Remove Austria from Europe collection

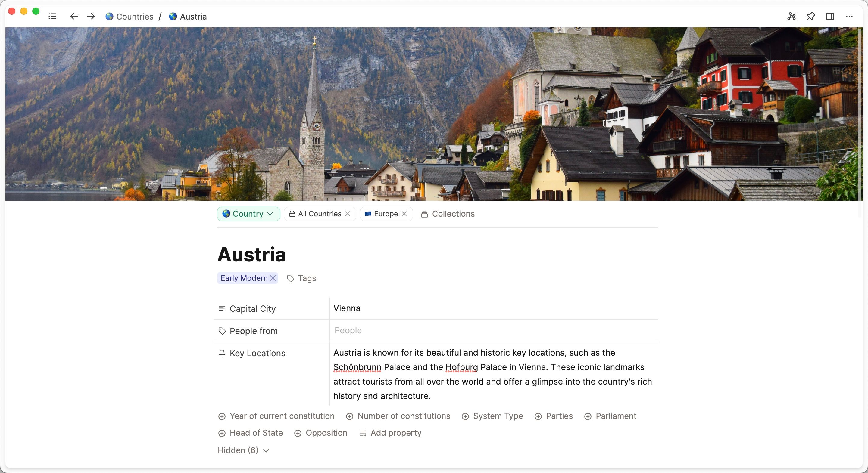click(404, 214)
